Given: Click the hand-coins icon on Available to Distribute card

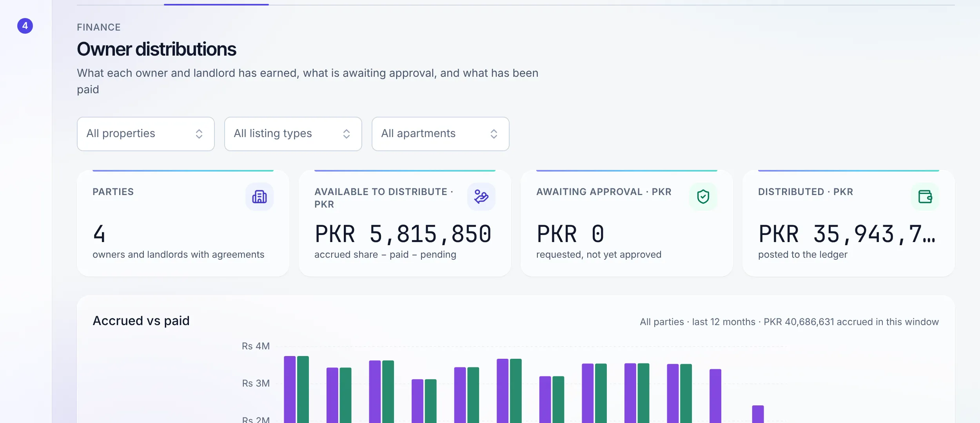Looking at the screenshot, I should [481, 197].
